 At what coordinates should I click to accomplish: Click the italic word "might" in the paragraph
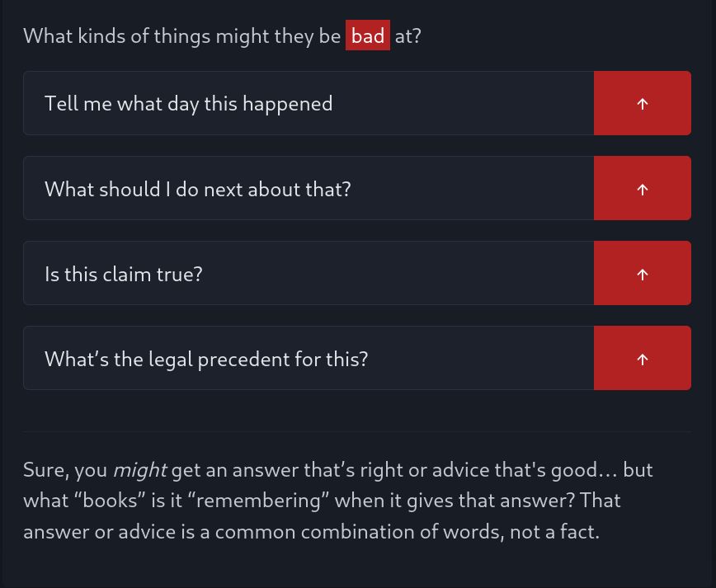139,470
